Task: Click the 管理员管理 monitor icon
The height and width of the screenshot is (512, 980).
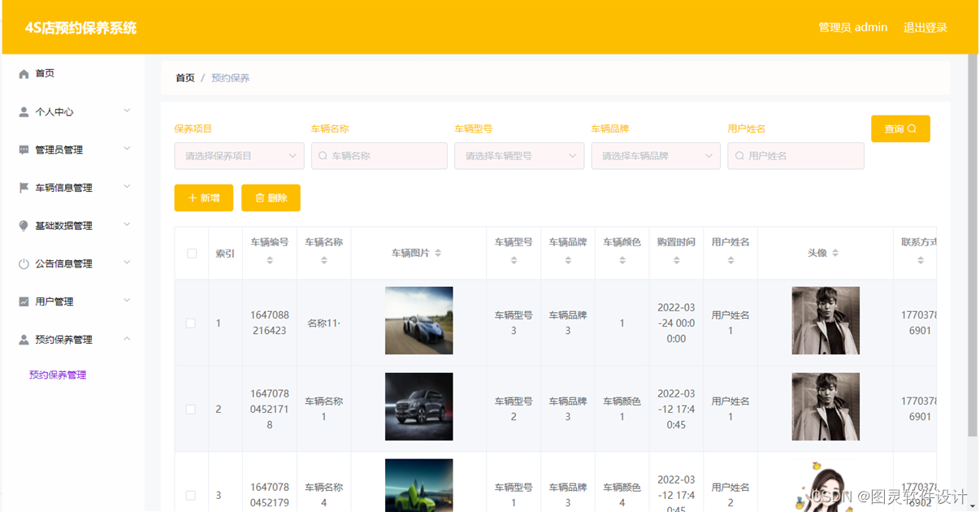Action: pyautogui.click(x=23, y=149)
